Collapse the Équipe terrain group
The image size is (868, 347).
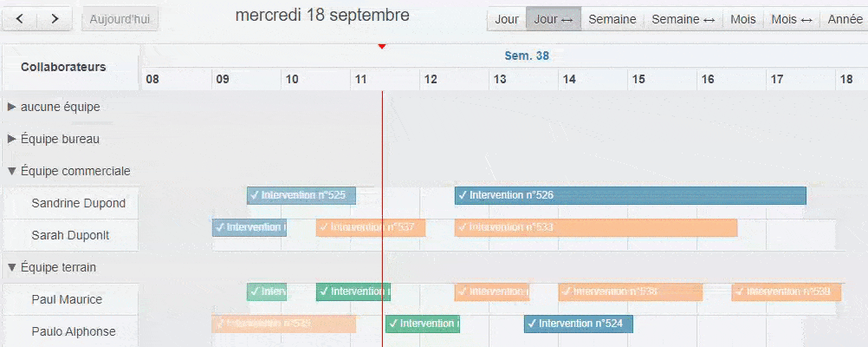(x=11, y=268)
